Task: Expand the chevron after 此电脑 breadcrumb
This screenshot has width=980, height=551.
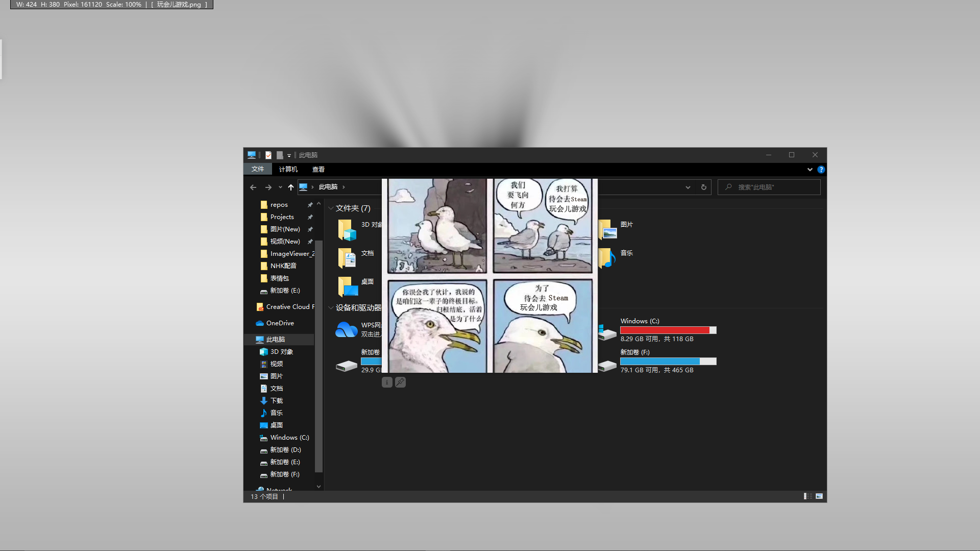Action: (344, 187)
